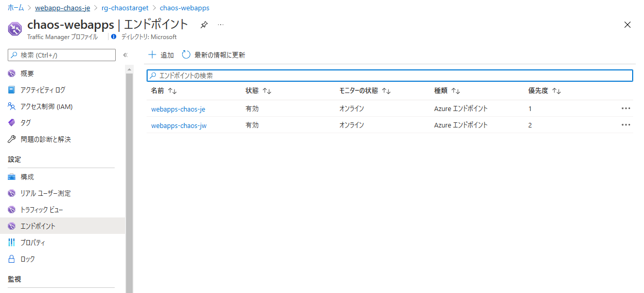Go to rg-chaostarget breadcrumb
Image resolution: width=644 pixels, height=293 pixels.
pyautogui.click(x=124, y=8)
